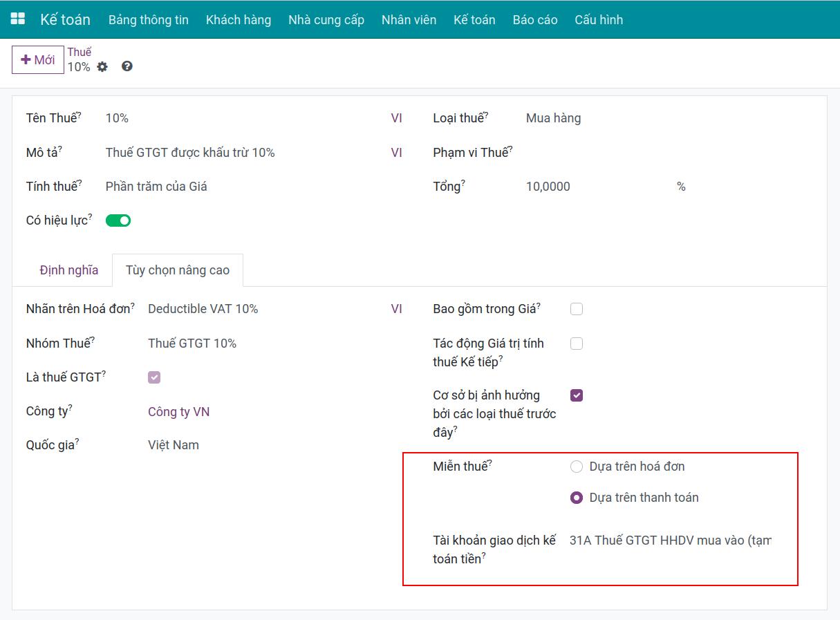This screenshot has width=840, height=620.
Task: Toggle the Có hiệu lực switch
Action: pos(118,220)
